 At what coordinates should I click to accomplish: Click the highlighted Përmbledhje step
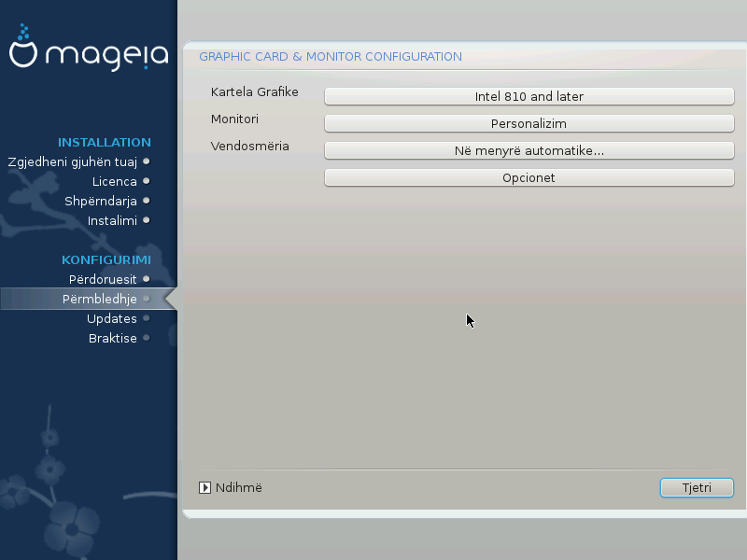(x=98, y=299)
